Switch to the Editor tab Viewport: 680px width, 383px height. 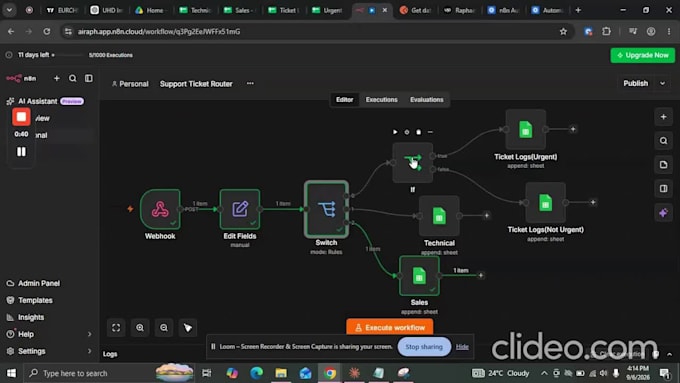(345, 100)
